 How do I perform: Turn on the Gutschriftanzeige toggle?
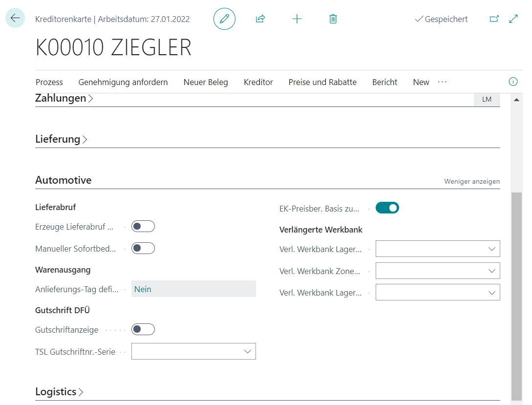click(x=143, y=329)
